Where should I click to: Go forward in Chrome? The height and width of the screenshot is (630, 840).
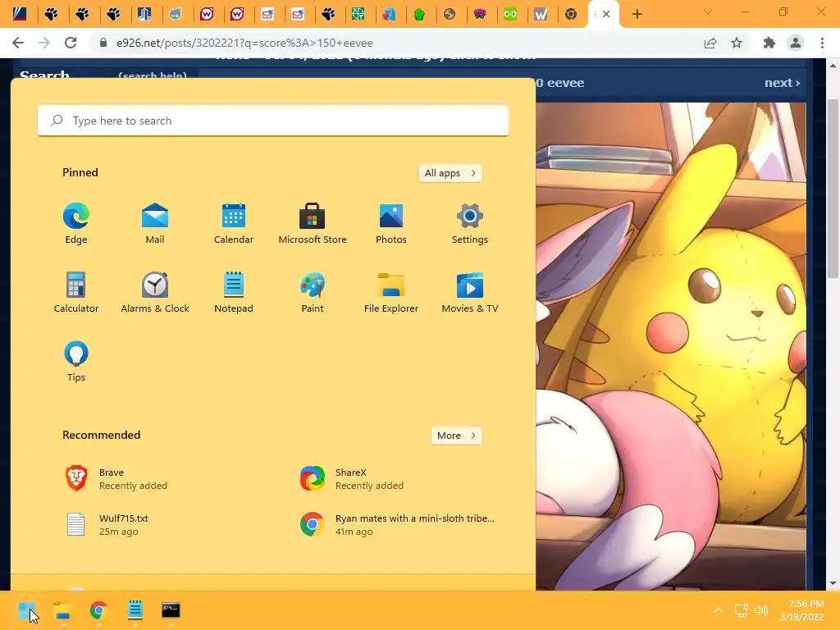coord(44,43)
